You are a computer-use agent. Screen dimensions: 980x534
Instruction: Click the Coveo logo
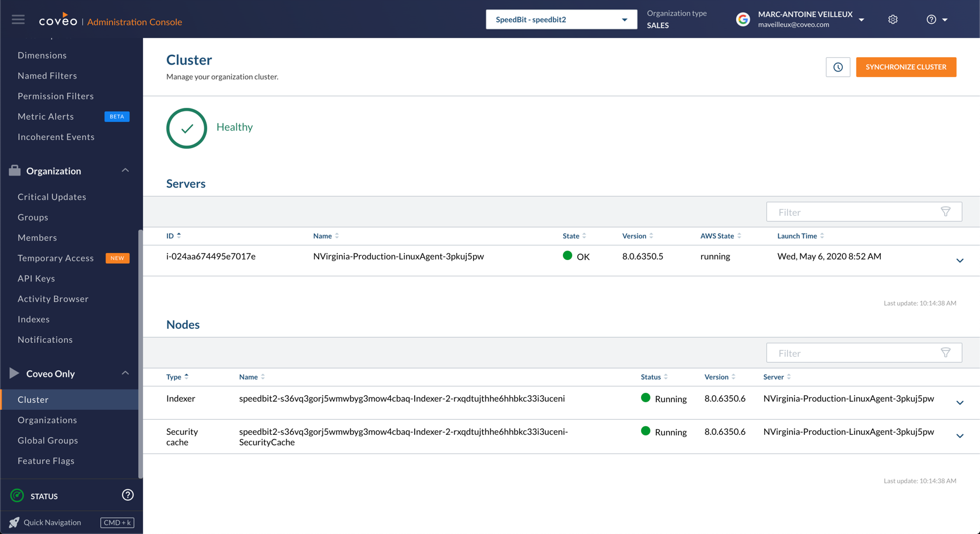click(58, 20)
